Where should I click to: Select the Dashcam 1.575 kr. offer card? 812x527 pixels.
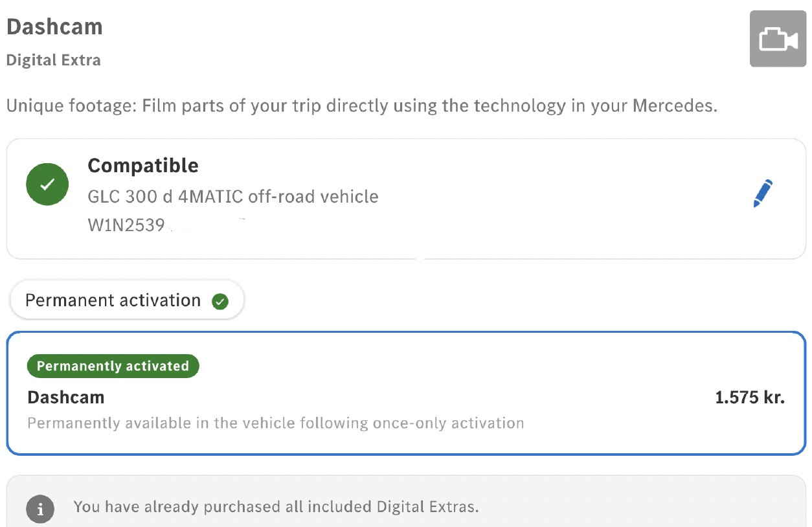point(406,394)
